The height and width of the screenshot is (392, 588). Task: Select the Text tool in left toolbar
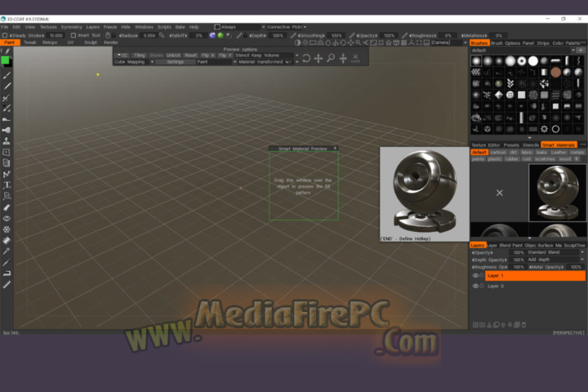click(x=7, y=185)
